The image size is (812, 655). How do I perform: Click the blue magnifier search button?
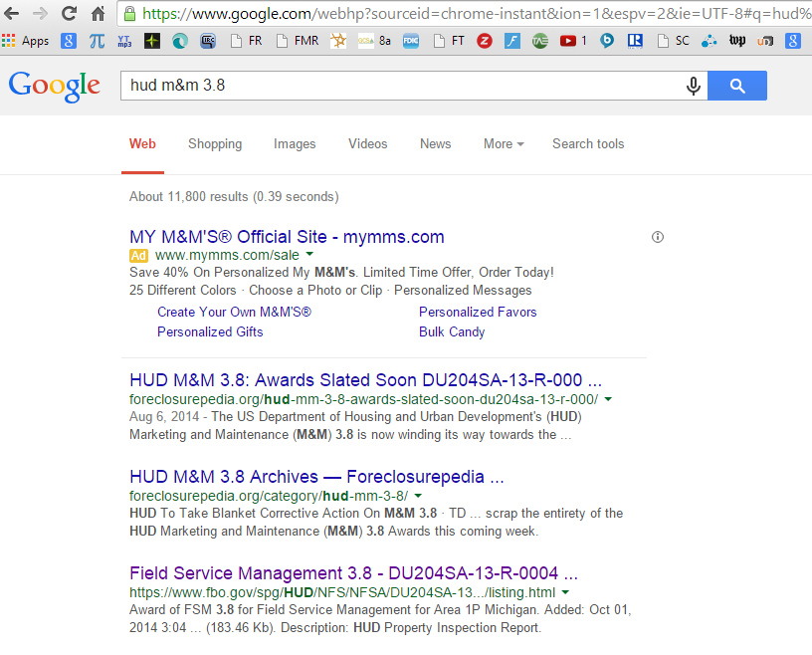737,86
